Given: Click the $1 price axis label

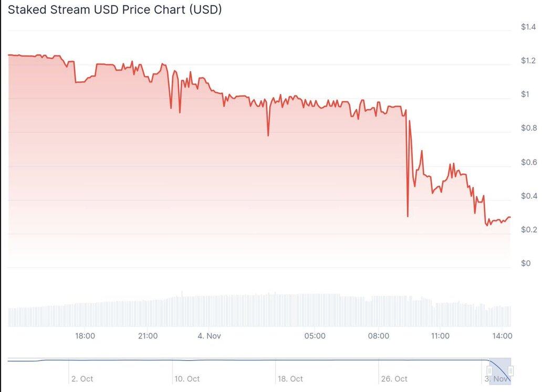Looking at the screenshot, I should (525, 94).
